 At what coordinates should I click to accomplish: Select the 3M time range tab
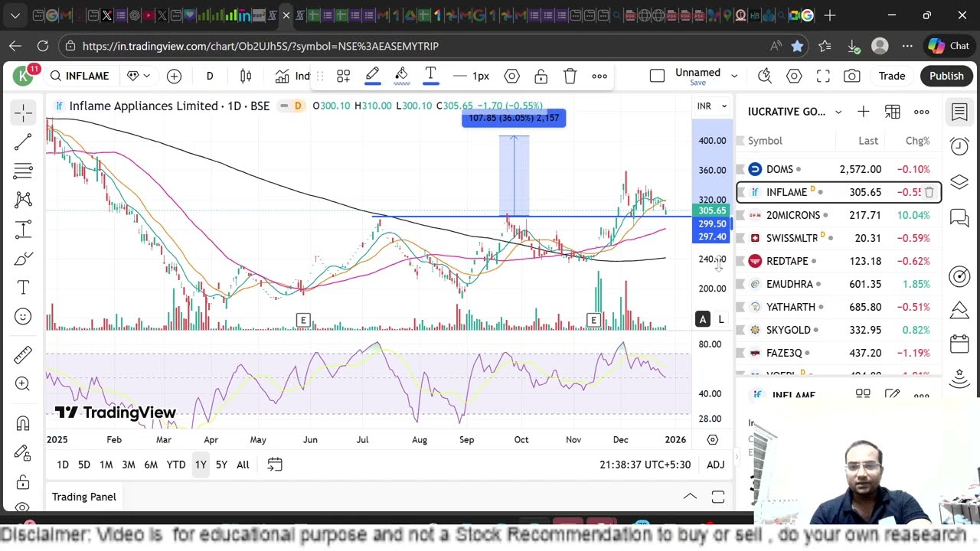(x=129, y=465)
